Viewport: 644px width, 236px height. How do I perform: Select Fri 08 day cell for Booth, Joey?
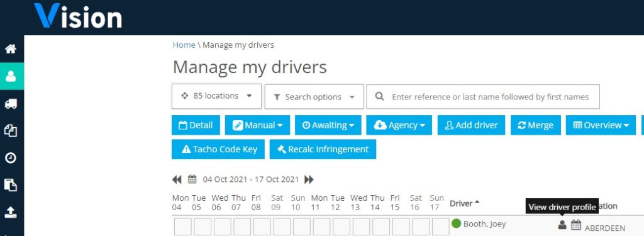[262, 227]
